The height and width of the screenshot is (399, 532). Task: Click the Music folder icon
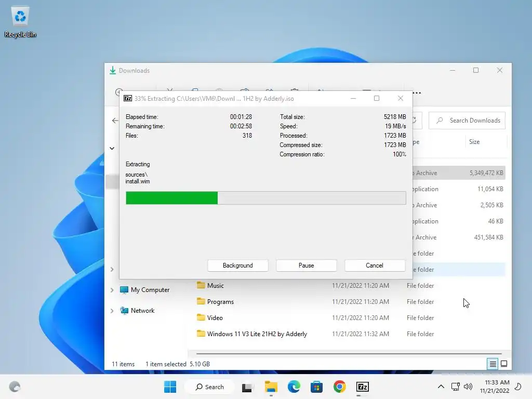point(201,285)
